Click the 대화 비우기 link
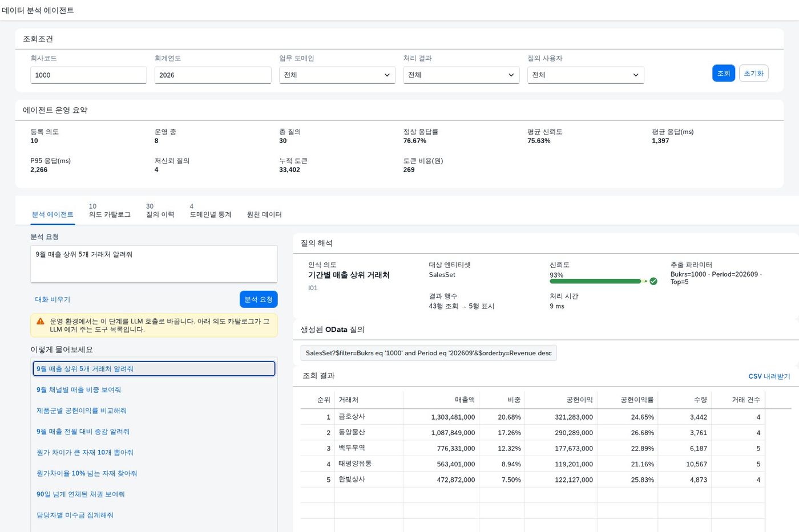Image resolution: width=799 pixels, height=532 pixels. tap(53, 299)
